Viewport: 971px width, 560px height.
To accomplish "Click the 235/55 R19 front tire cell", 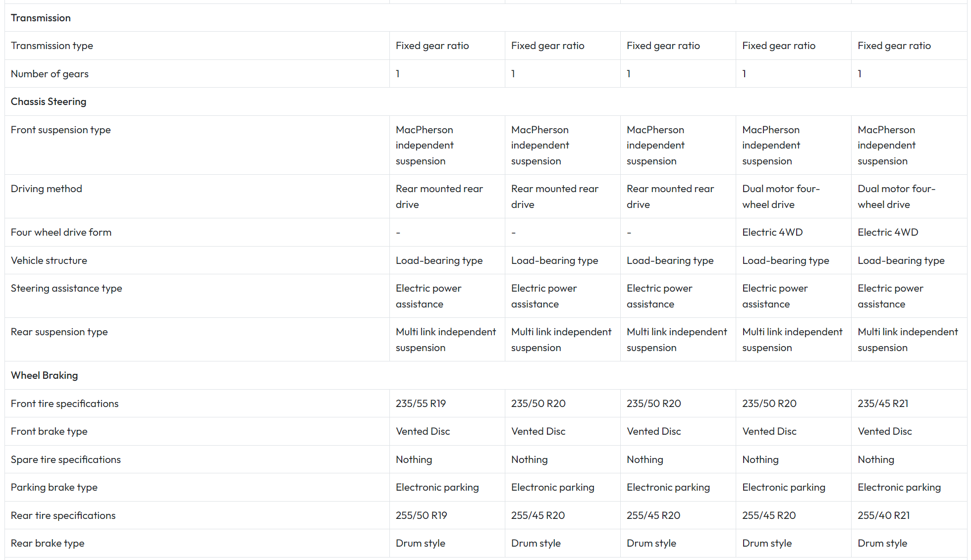I will [x=421, y=404].
